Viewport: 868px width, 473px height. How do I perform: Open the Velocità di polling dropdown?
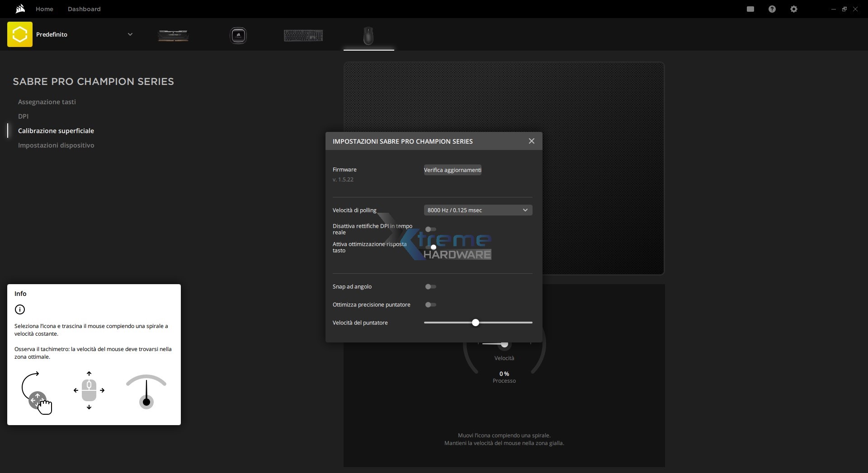[x=478, y=210]
